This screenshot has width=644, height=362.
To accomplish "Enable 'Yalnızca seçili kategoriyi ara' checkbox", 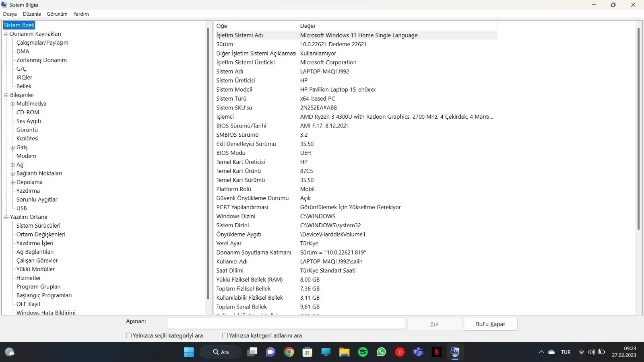I will click(x=129, y=335).
